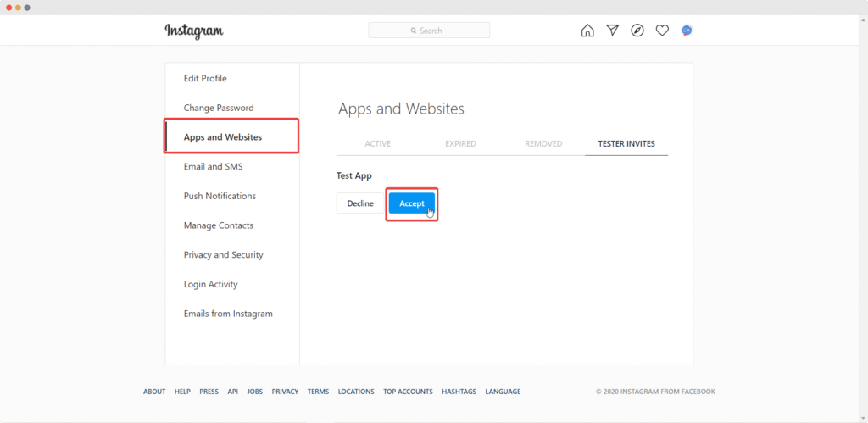Click the Instagram logo
This screenshot has width=868, height=423.
point(194,31)
